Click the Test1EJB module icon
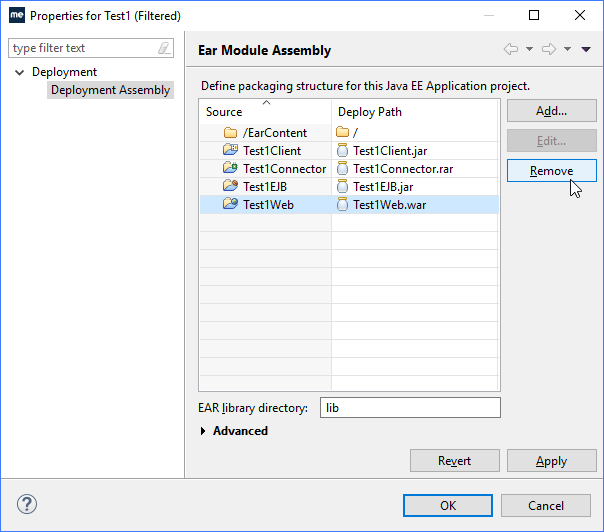 point(230,186)
